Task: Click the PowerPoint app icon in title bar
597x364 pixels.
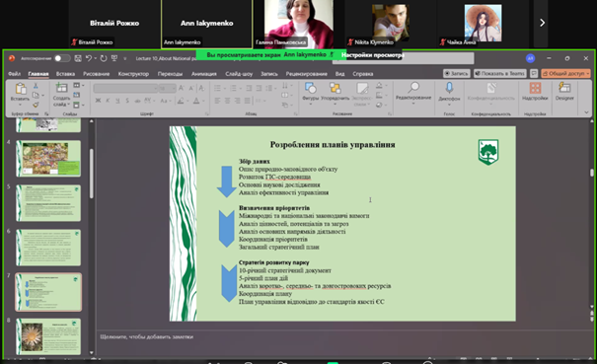Action: (x=12, y=58)
